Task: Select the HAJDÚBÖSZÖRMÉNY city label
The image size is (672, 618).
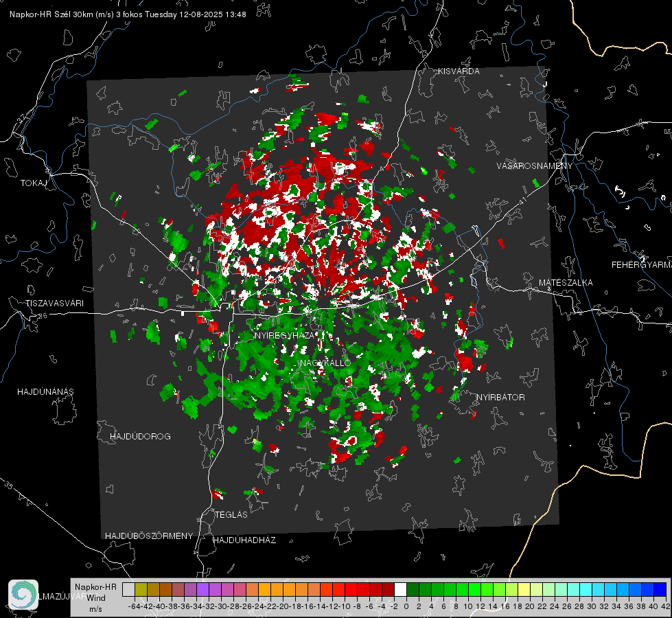Action: coord(149,536)
